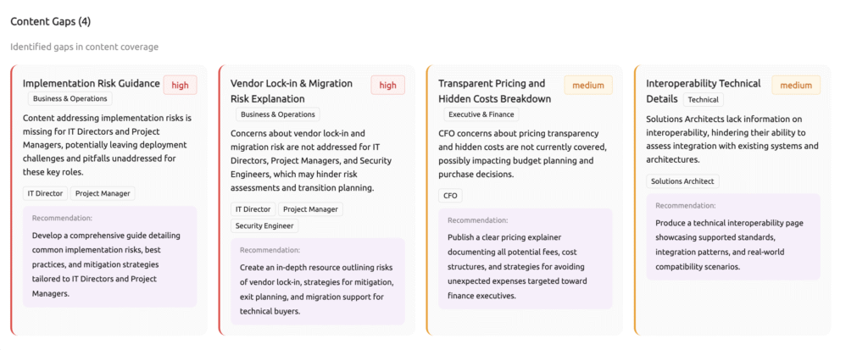The image size is (868, 350).
Task: Click IT Director tag in Implementation Risk card
Action: click(43, 193)
